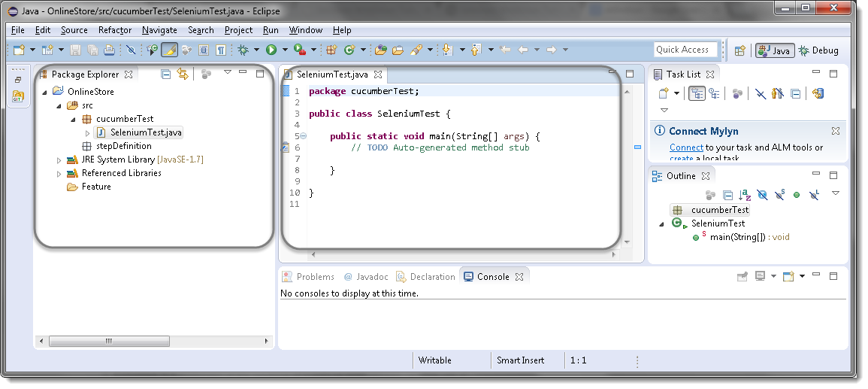868x389 pixels.
Task: Expand Referenced Libraries node
Action: pos(59,174)
